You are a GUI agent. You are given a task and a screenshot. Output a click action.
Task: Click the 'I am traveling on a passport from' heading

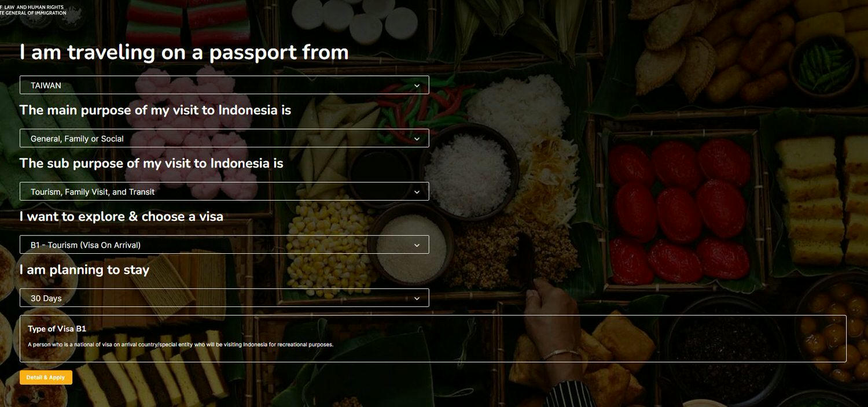tap(184, 52)
